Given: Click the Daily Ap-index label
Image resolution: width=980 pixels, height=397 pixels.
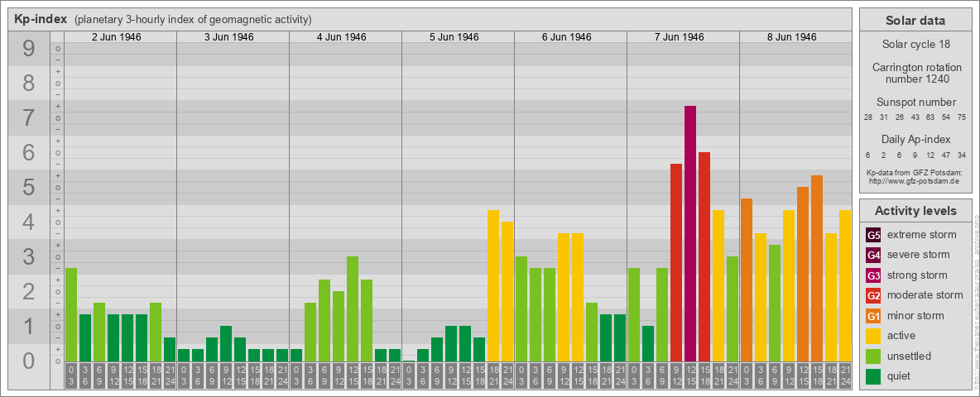Looking at the screenshot, I should tap(915, 140).
